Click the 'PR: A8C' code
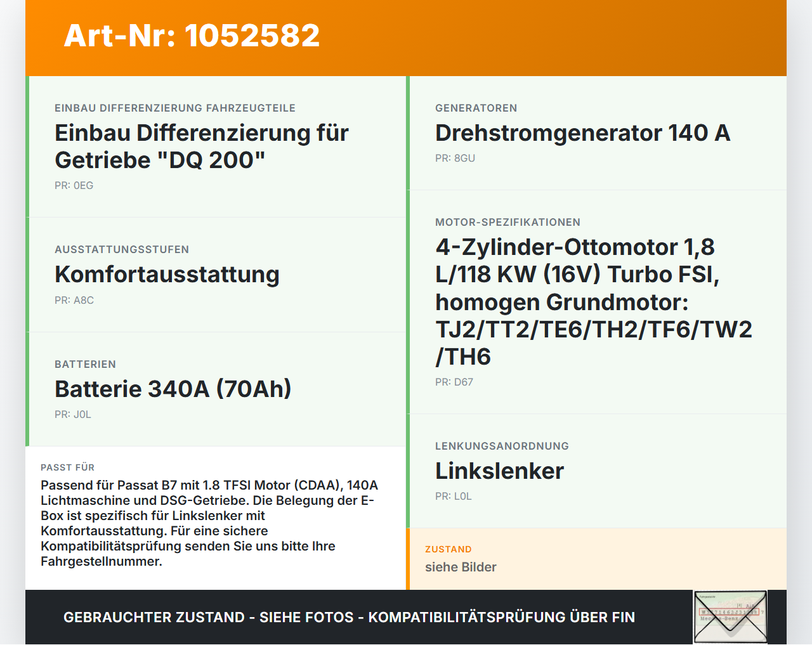The image size is (812, 645). click(x=74, y=301)
